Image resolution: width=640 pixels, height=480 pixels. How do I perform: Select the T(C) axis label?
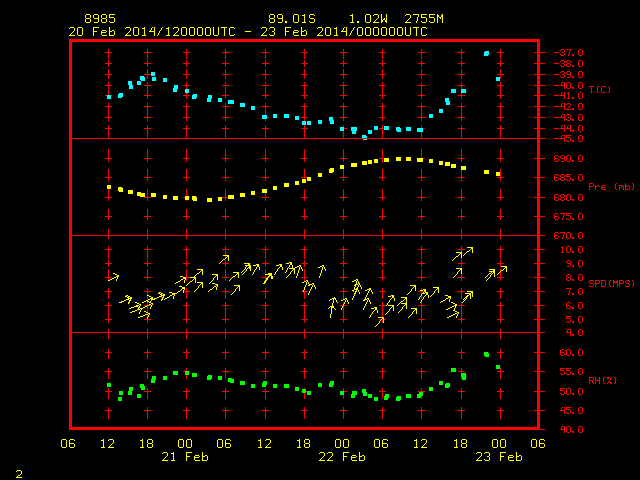600,89
